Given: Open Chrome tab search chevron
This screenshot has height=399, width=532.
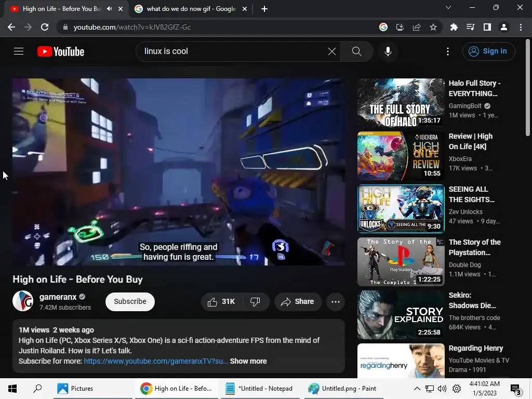Looking at the screenshot, I should [x=448, y=7].
